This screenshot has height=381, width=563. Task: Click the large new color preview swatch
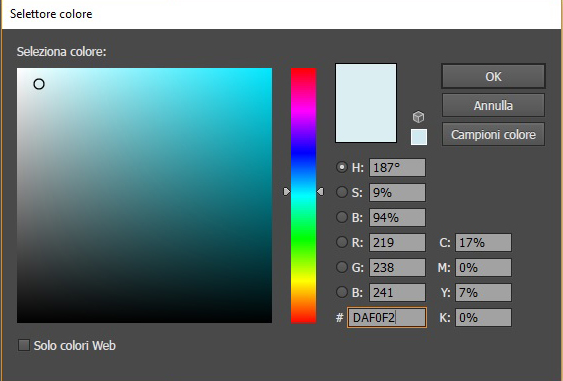tap(366, 103)
